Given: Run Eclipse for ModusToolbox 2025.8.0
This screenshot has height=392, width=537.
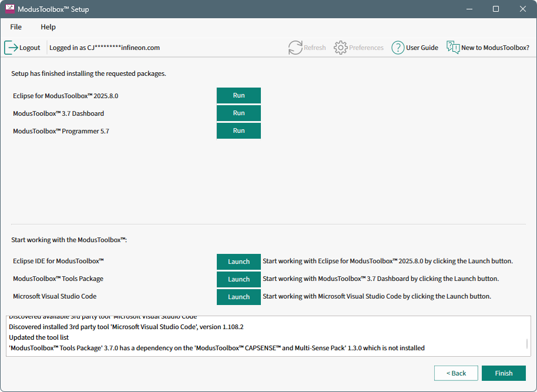Looking at the screenshot, I should (239, 95).
